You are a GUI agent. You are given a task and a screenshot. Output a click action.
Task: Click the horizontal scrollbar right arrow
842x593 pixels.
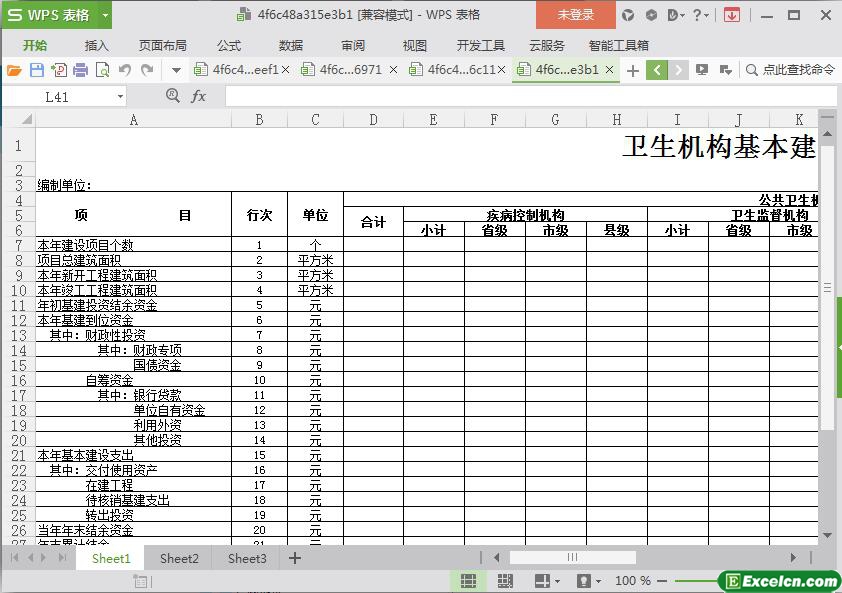[793, 558]
